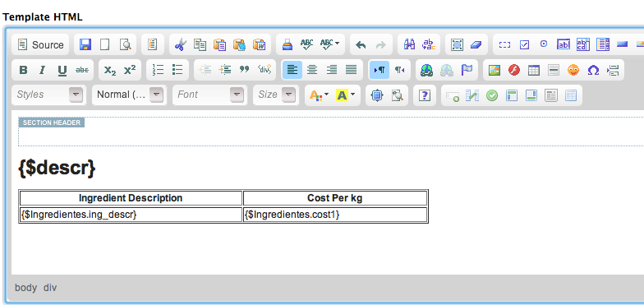Click the New Page blank document icon
This screenshot has width=644, height=305.
pyautogui.click(x=105, y=44)
